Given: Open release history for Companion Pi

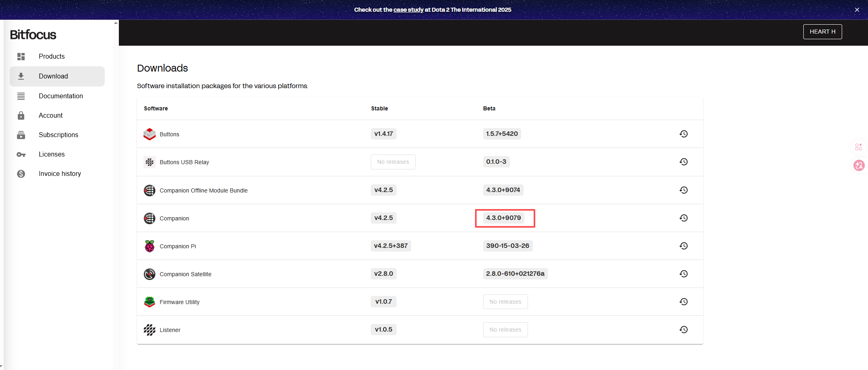Looking at the screenshot, I should 683,246.
